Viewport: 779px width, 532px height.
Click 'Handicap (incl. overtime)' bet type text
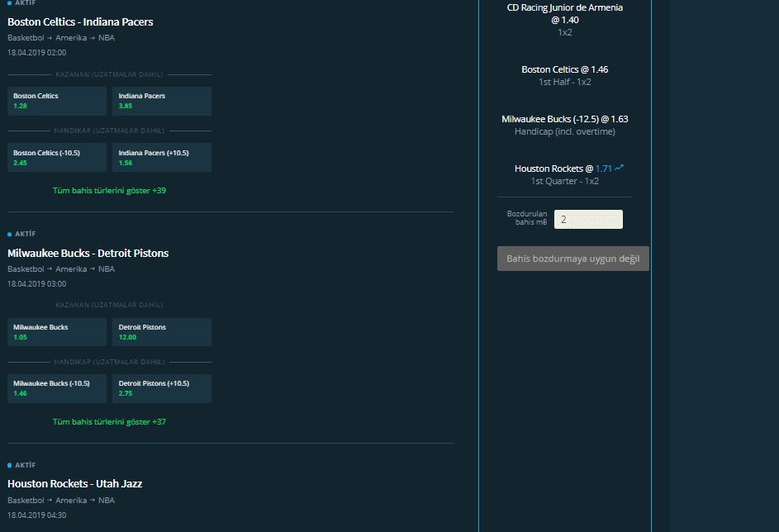coord(565,131)
